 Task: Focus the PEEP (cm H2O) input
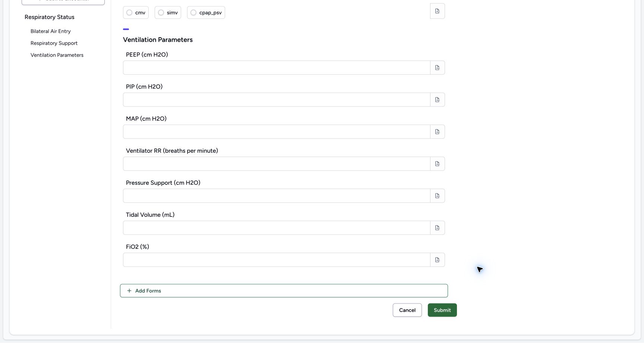[277, 68]
